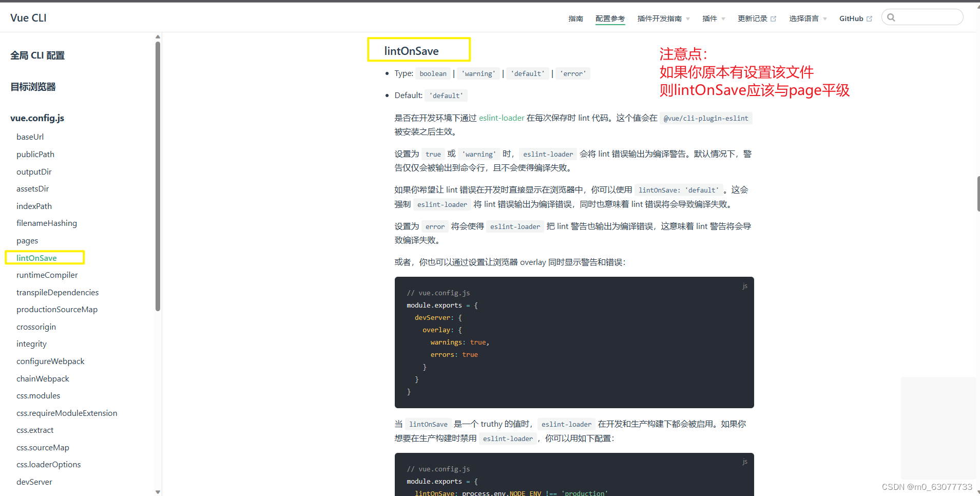Click the 'boolean' type code tag
The width and height of the screenshot is (980, 496).
click(433, 73)
